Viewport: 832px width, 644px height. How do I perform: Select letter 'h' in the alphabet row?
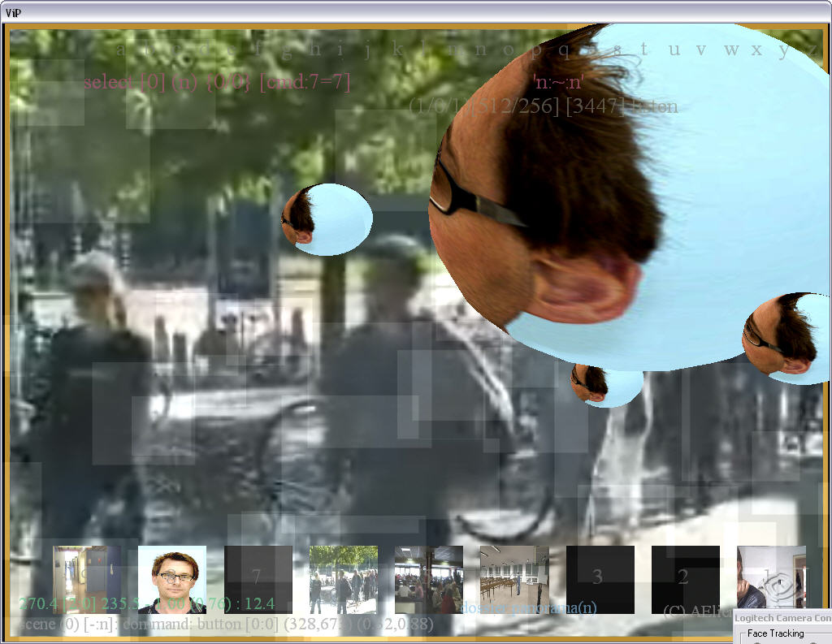point(315,49)
